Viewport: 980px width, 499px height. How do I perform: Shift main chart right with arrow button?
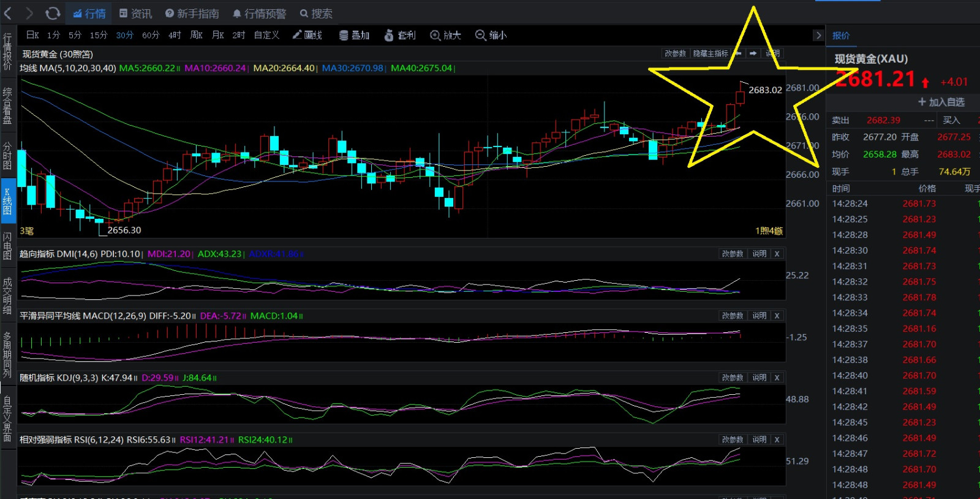(x=753, y=53)
